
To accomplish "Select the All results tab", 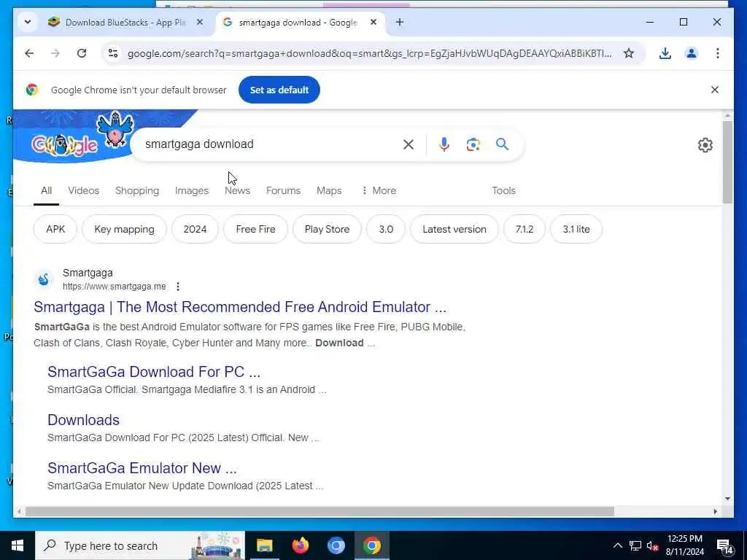I will [x=46, y=190].
